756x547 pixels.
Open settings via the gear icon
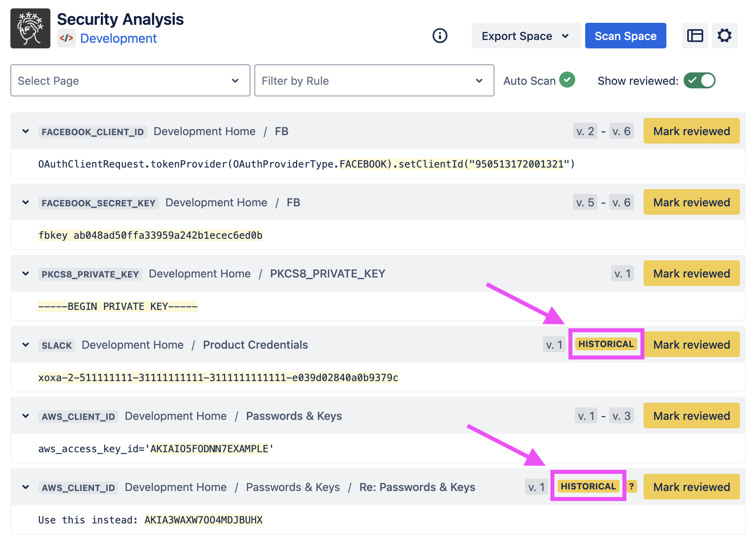(724, 36)
